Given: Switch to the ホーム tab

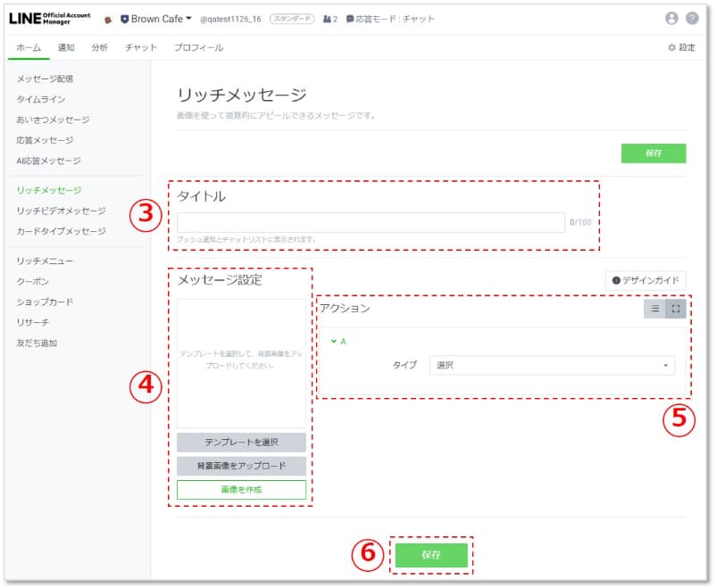Looking at the screenshot, I should tap(29, 47).
